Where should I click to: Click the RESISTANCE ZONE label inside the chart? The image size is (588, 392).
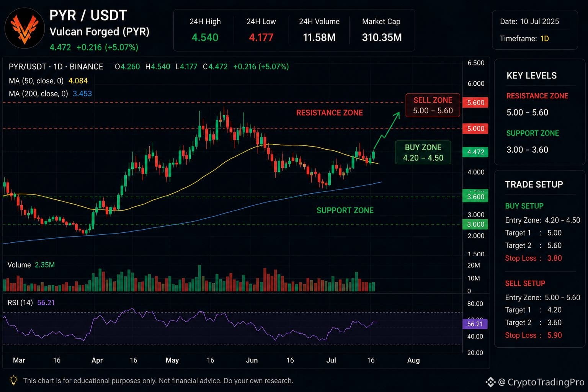(x=330, y=113)
